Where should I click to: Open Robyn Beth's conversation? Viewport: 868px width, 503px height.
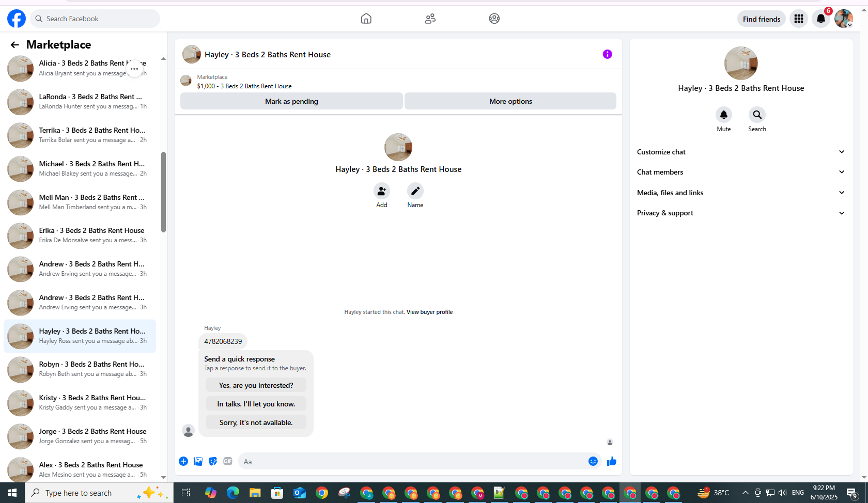tap(80, 369)
